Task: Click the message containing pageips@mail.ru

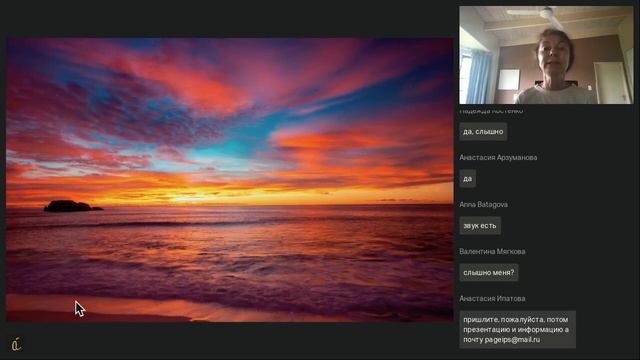Action: (518, 329)
